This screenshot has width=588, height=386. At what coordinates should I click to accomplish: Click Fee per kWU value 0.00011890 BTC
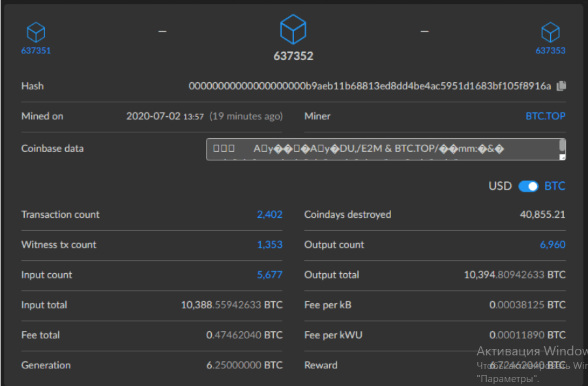point(527,335)
